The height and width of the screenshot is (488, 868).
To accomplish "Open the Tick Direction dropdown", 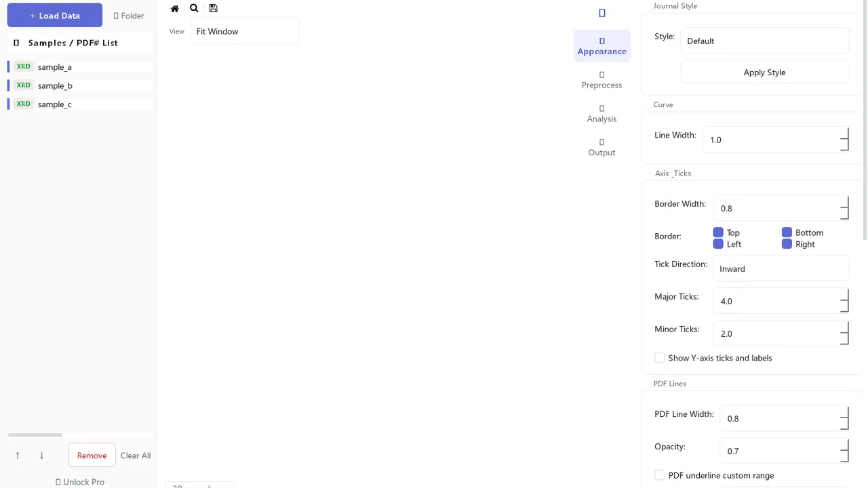I will [781, 268].
